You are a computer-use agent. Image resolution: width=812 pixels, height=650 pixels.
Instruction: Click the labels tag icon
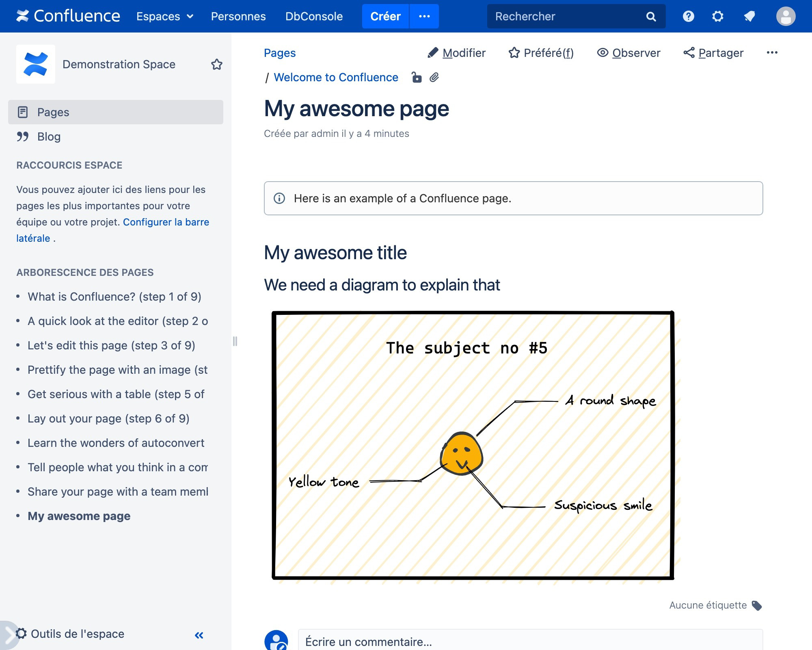[757, 605]
